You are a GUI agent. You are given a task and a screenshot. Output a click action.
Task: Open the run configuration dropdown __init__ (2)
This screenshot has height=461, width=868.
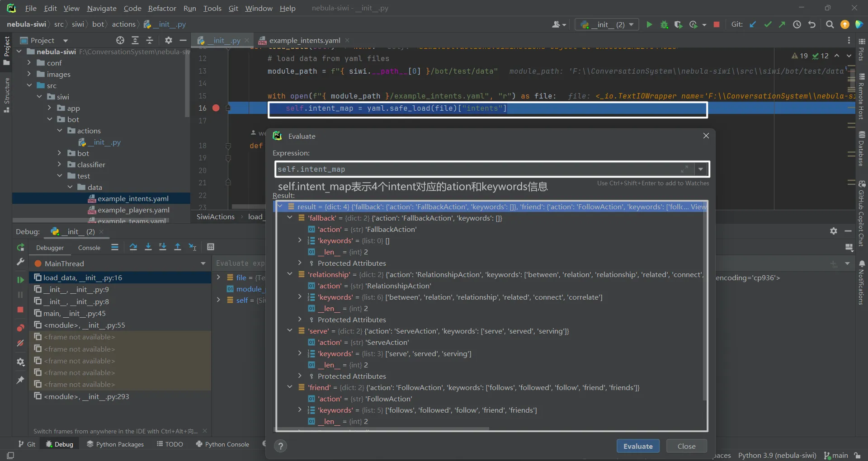click(607, 24)
